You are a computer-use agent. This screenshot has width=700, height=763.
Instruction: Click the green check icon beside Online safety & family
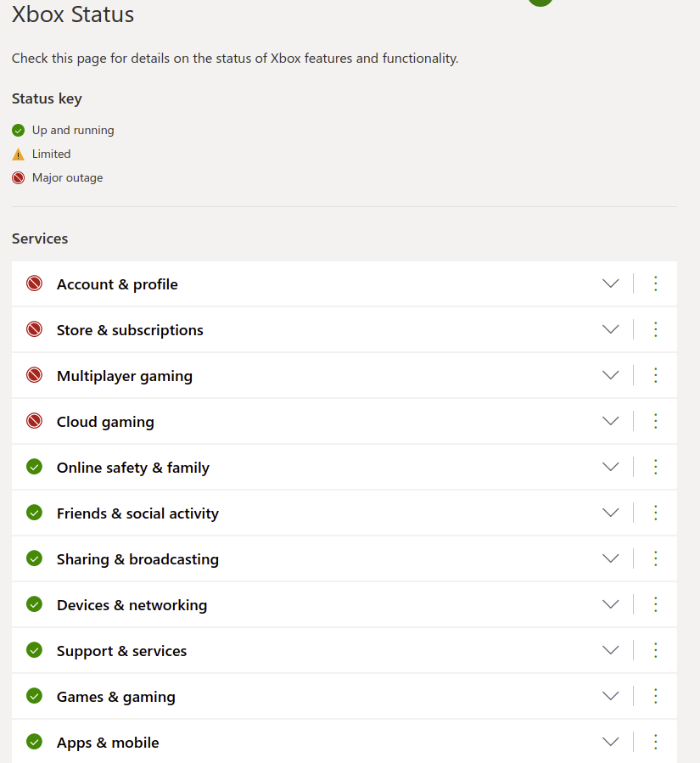point(34,467)
